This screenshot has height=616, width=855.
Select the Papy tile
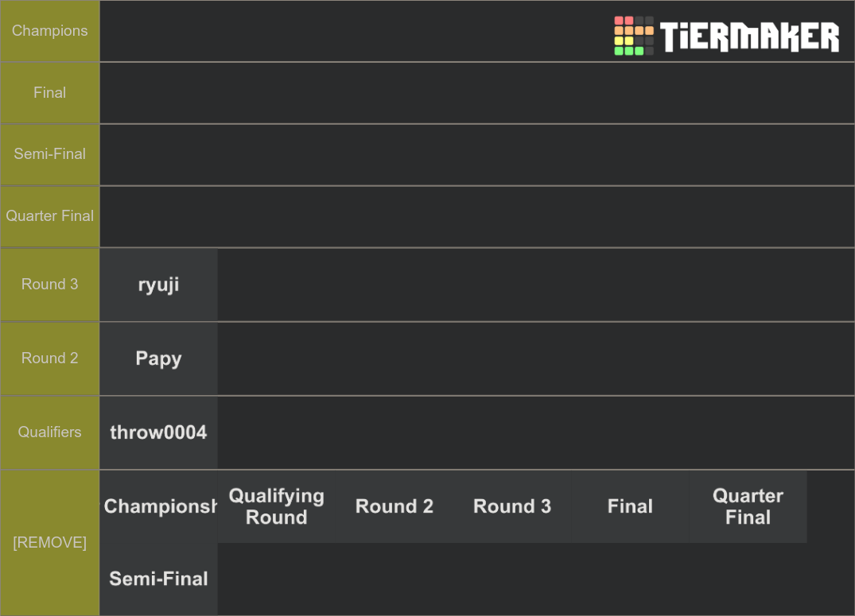159,358
